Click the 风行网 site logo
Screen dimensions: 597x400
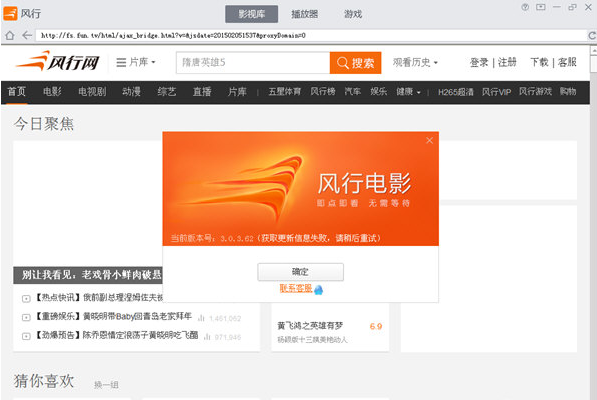[58, 61]
